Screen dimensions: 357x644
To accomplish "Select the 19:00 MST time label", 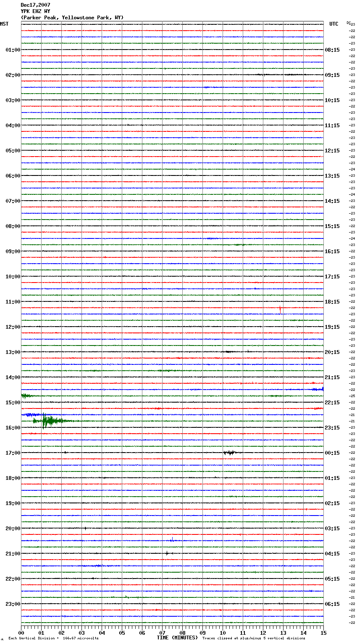I will click(13, 503).
